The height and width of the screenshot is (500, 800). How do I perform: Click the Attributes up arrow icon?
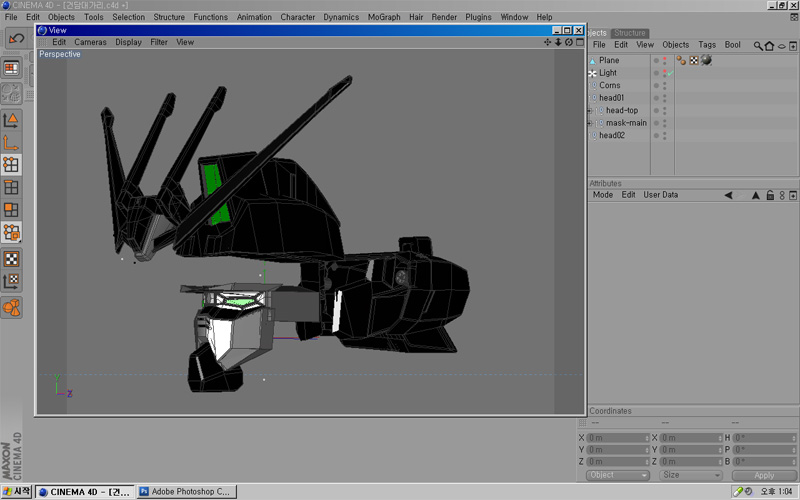(x=756, y=195)
